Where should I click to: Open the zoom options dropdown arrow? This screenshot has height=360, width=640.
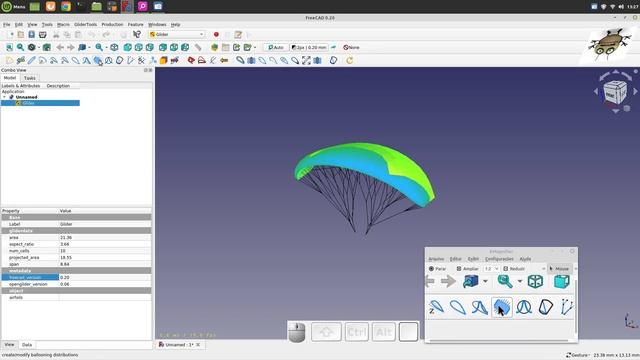click(x=107, y=48)
